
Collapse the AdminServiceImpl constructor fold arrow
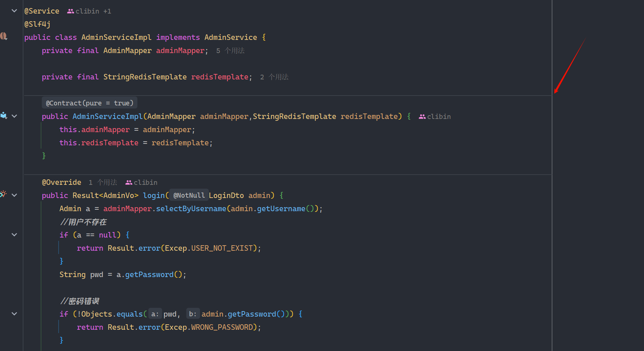point(14,116)
